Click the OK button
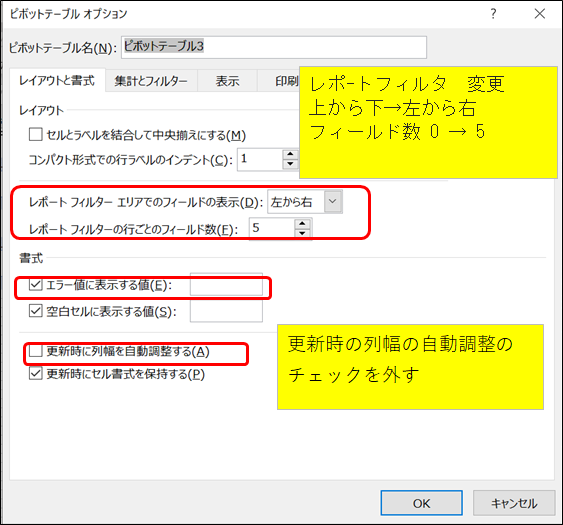 422,503
